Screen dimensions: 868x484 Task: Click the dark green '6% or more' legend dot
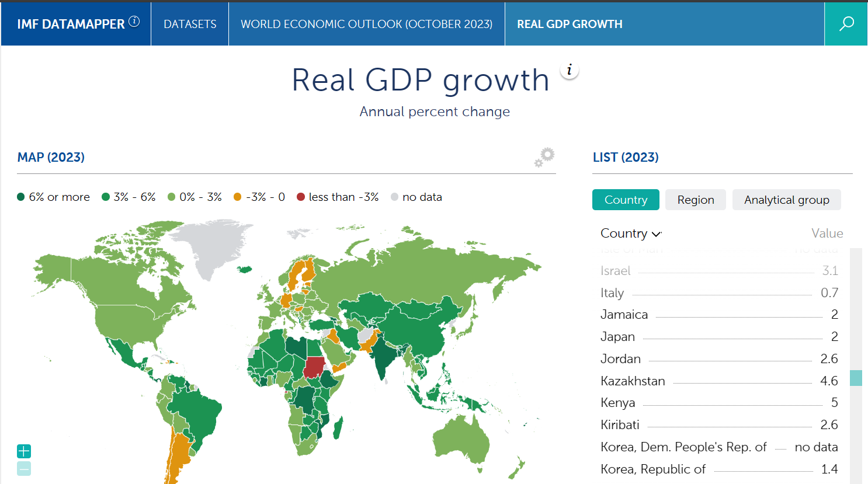point(21,197)
